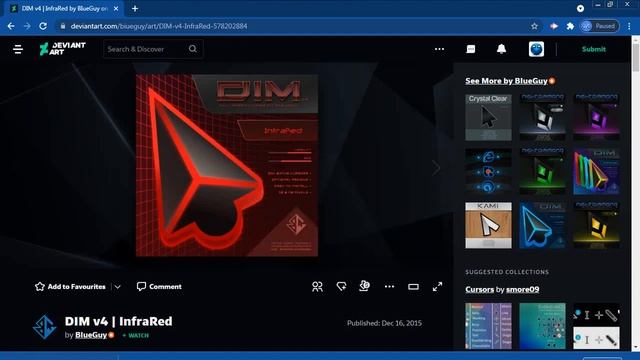Open the white Nei-Diamond thumbnail
The image size is (640, 360).
tap(542, 118)
